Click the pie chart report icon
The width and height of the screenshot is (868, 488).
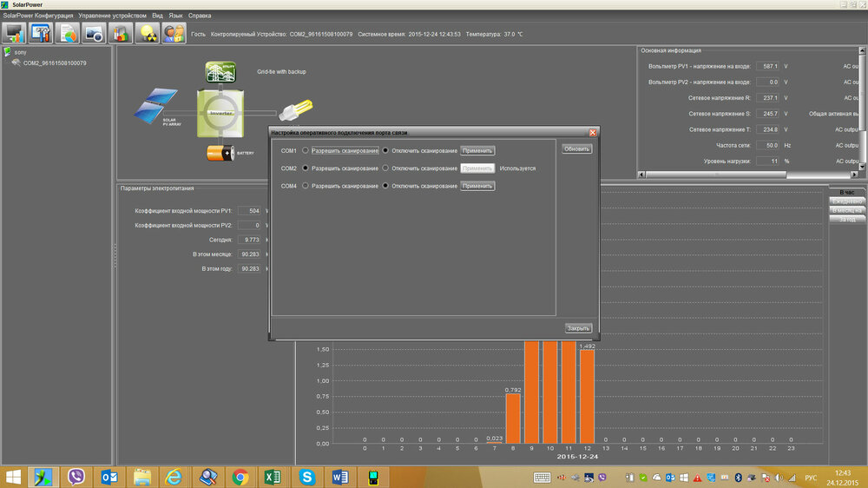pyautogui.click(x=68, y=33)
